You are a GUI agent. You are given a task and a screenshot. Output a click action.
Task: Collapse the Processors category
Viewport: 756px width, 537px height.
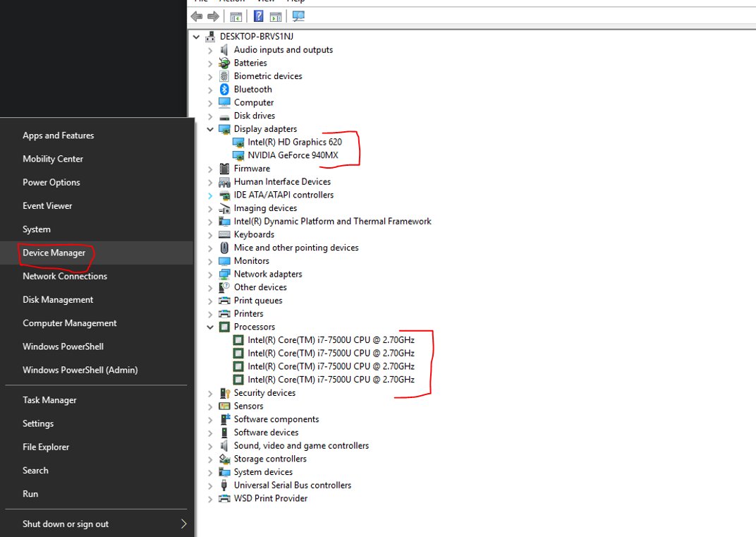[210, 327]
